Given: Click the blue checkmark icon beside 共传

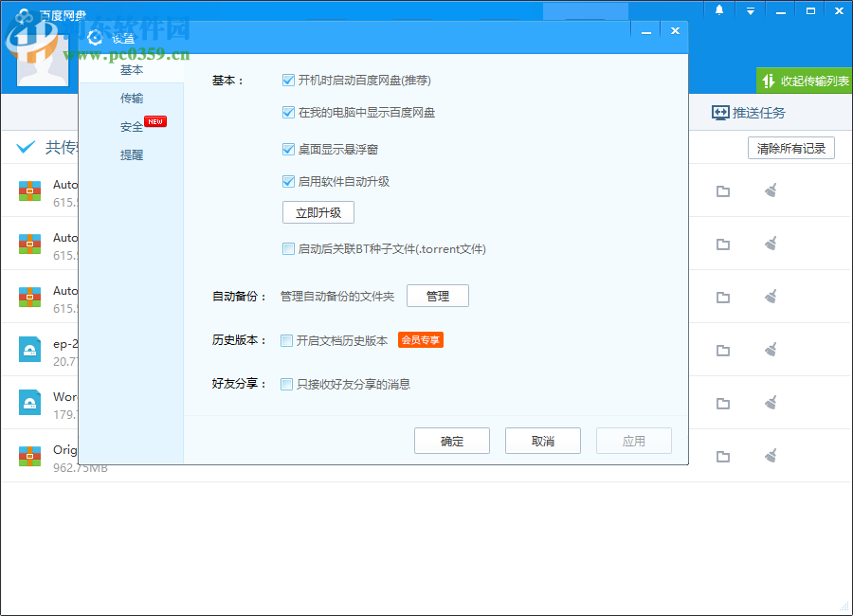Looking at the screenshot, I should pyautogui.click(x=26, y=148).
